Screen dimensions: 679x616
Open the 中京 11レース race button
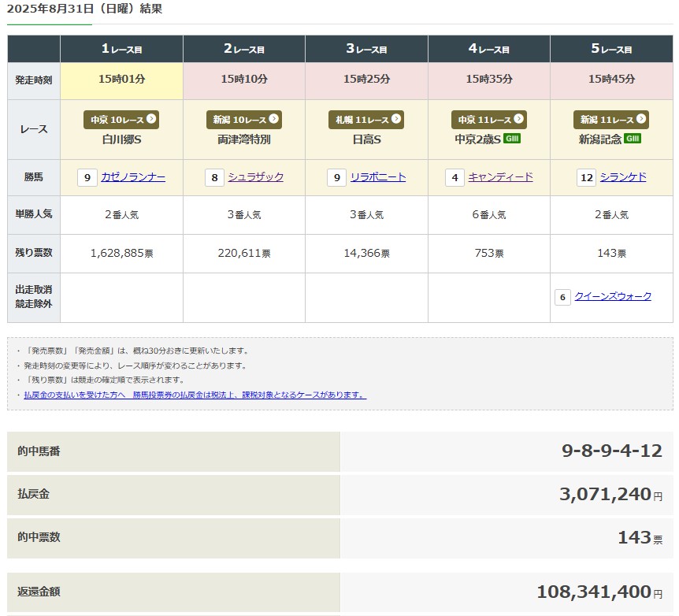(488, 120)
